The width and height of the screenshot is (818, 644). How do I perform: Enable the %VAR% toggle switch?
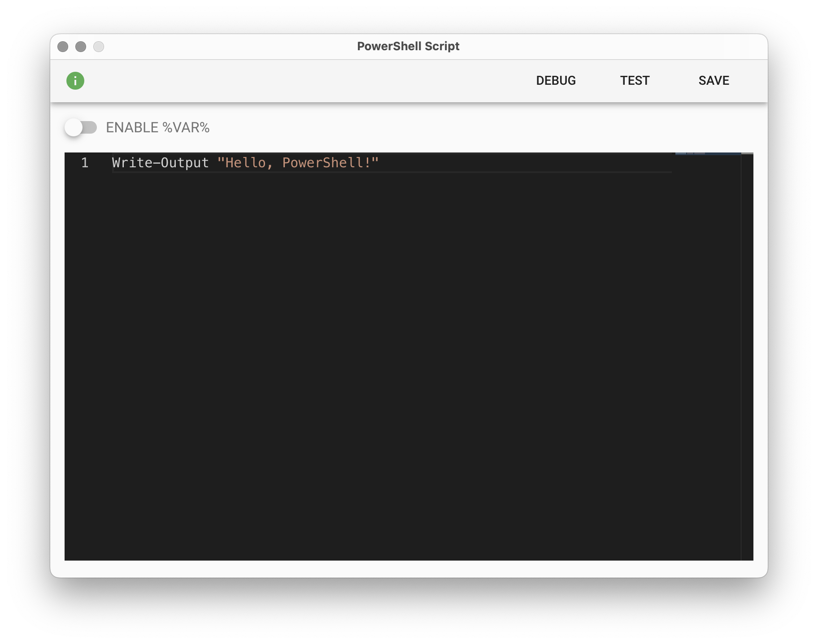[x=81, y=128]
